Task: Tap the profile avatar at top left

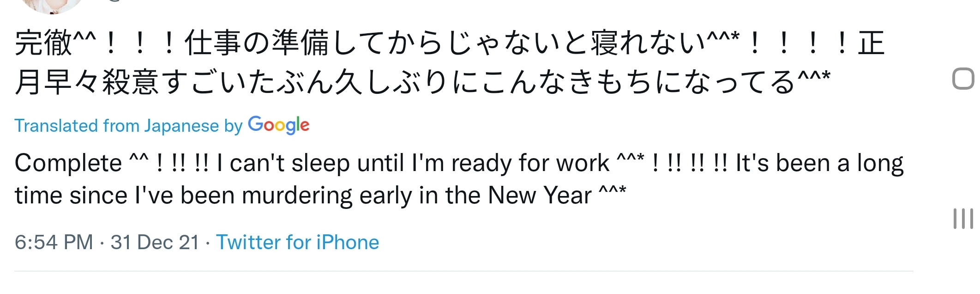Action: [x=53, y=6]
